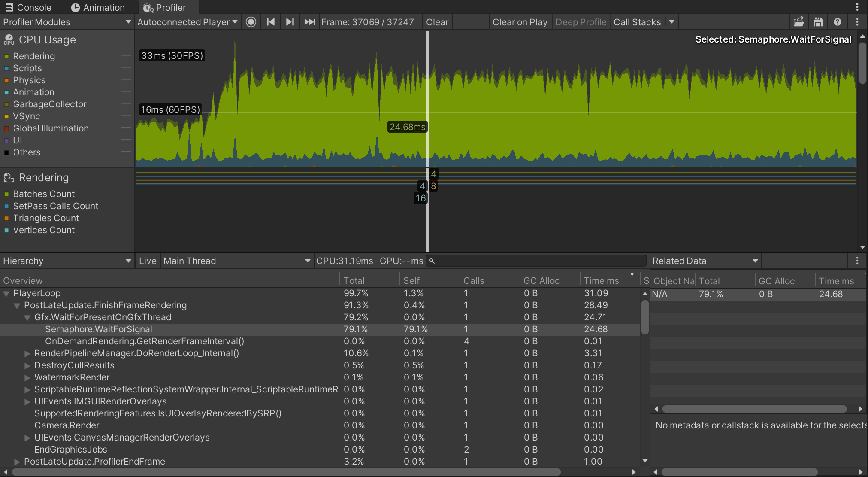
Task: Toggle the Rendering category color box
Action: (6, 56)
